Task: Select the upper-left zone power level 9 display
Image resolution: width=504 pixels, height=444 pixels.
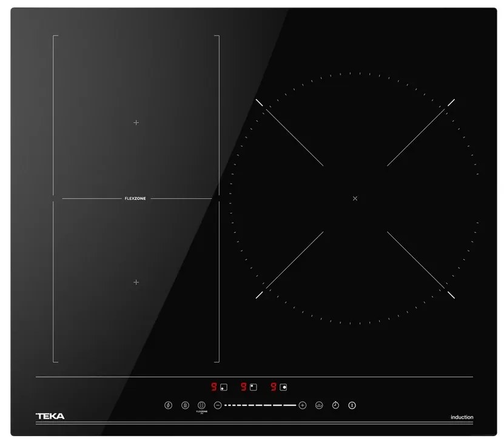Action: pyautogui.click(x=213, y=386)
